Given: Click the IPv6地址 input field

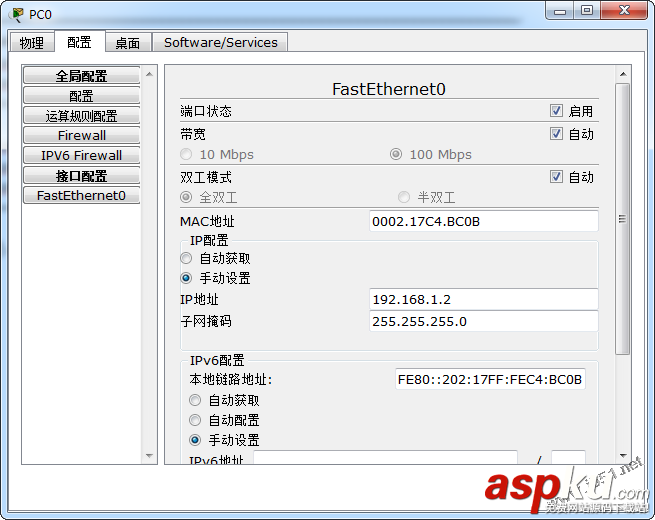Looking at the screenshot, I should (x=386, y=457).
